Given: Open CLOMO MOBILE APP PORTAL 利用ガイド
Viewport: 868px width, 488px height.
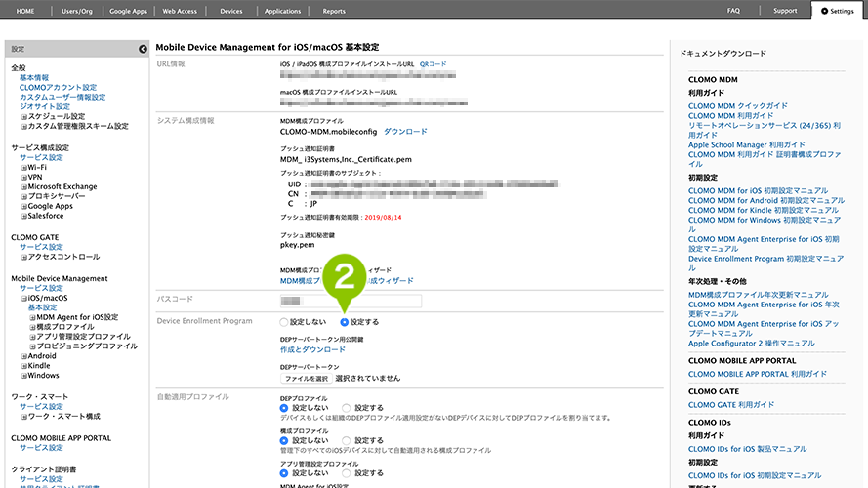Looking at the screenshot, I should pos(758,374).
